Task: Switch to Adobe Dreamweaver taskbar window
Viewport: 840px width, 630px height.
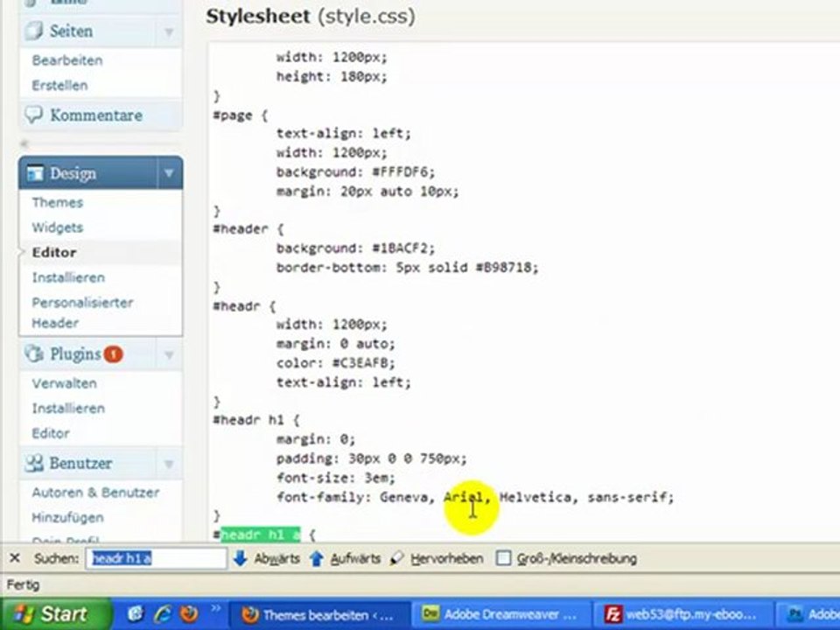Action: (x=499, y=614)
